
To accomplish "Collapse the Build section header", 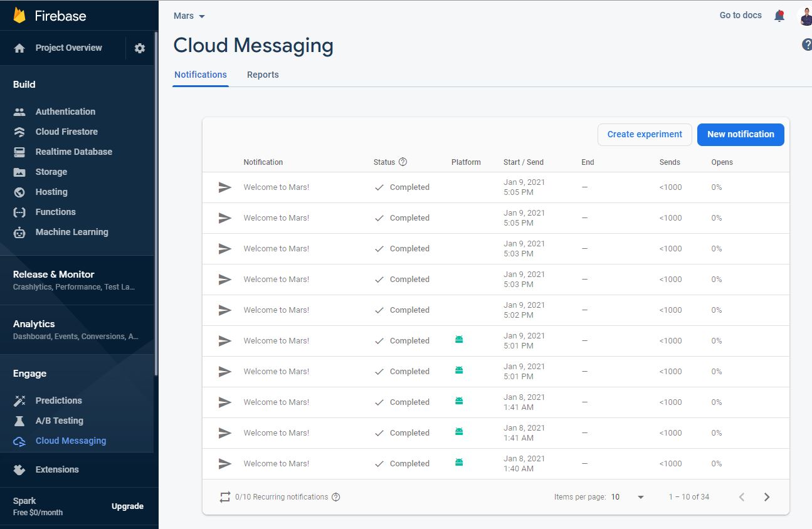I will (x=24, y=85).
